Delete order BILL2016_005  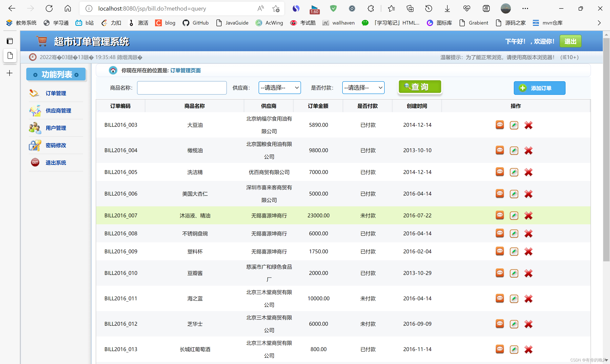point(528,172)
